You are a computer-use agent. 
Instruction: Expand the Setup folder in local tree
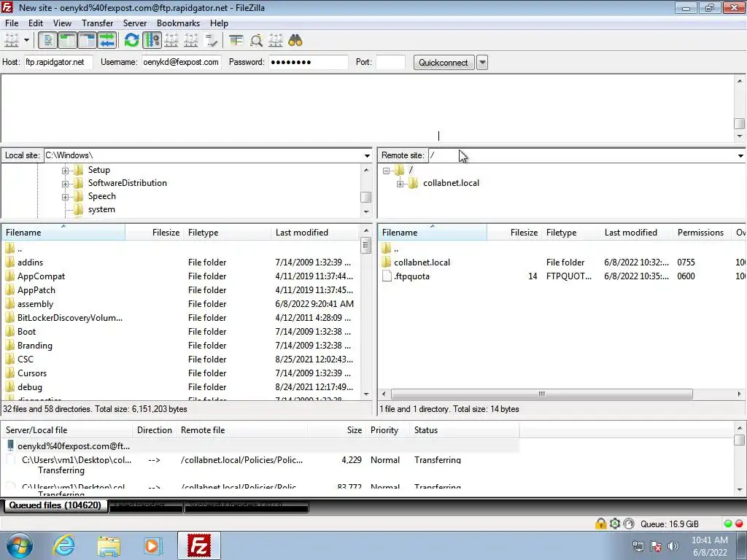coord(65,170)
